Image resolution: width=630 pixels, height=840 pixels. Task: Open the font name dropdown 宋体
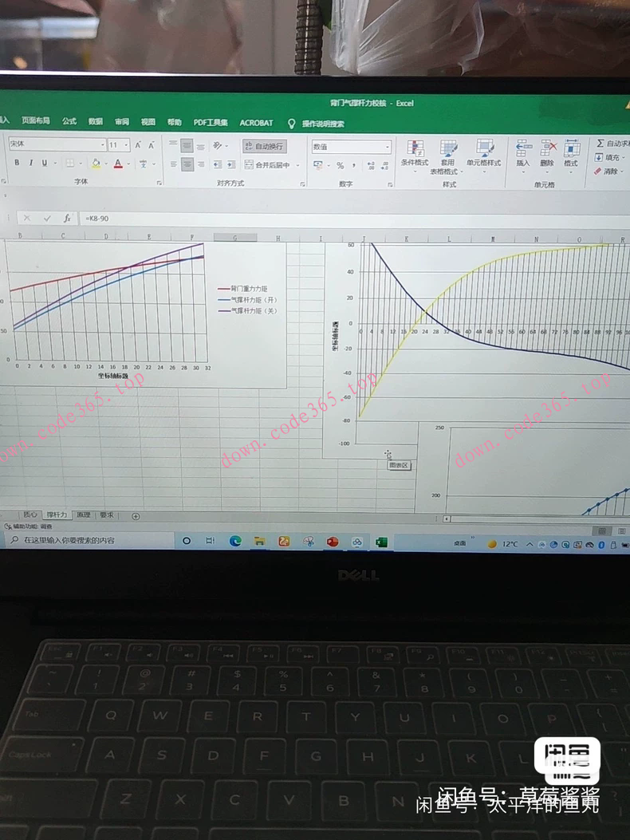pos(102,144)
